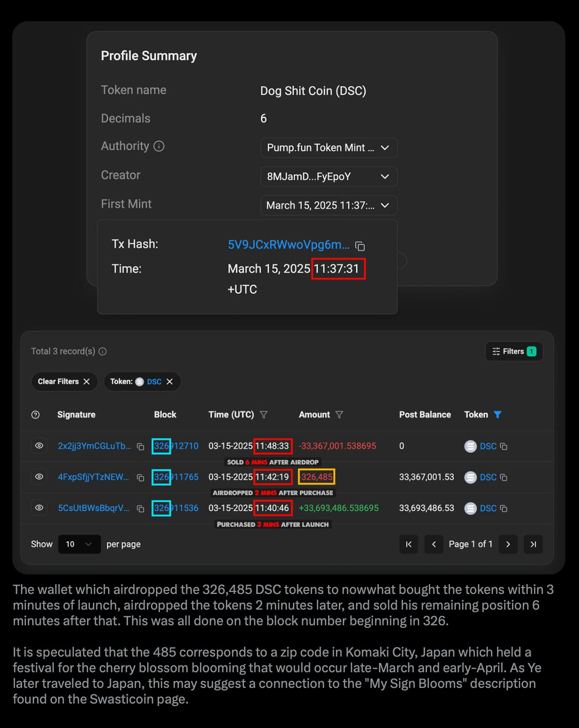This screenshot has height=728, width=579.
Task: Remove the Token DSC filter chip
Action: [x=170, y=382]
